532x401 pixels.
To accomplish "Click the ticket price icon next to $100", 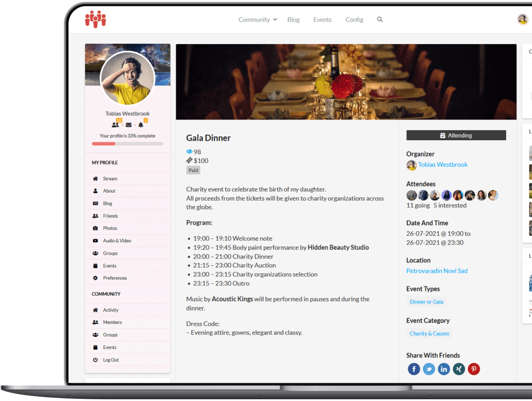I will 189,161.
